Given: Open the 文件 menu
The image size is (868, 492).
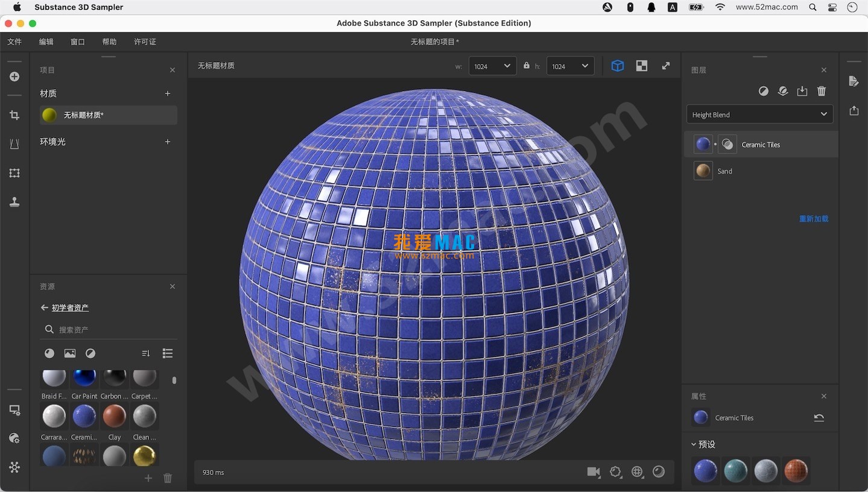Looking at the screenshot, I should coord(14,42).
